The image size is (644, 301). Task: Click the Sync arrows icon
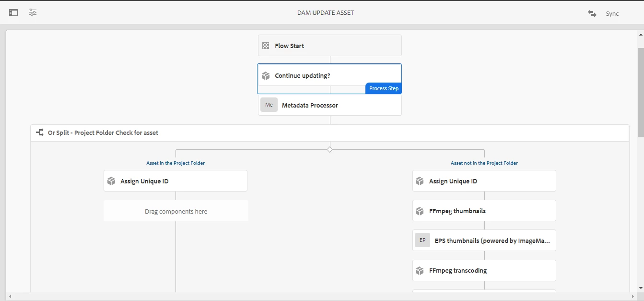click(x=592, y=13)
